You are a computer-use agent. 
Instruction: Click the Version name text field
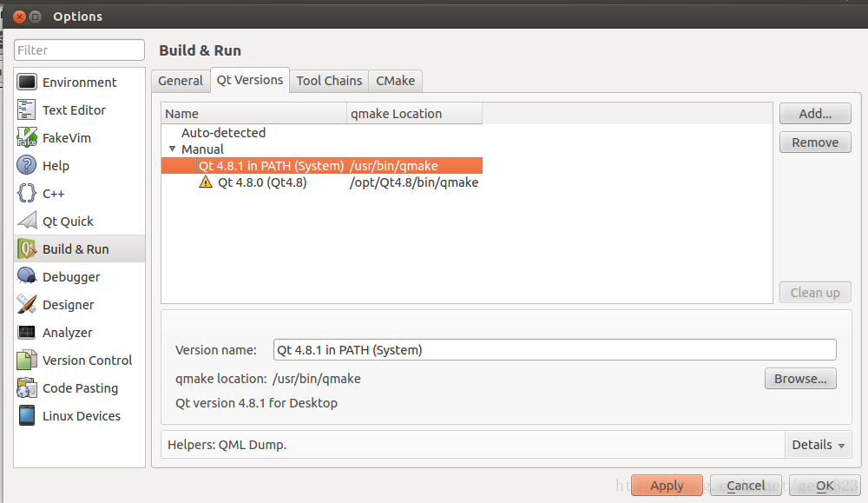555,350
